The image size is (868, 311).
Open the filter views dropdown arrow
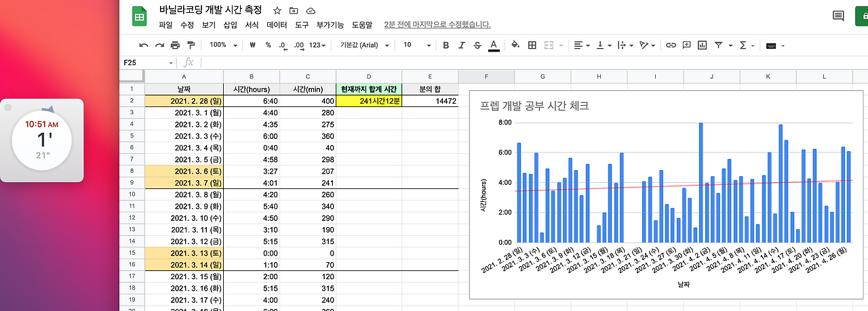(730, 45)
